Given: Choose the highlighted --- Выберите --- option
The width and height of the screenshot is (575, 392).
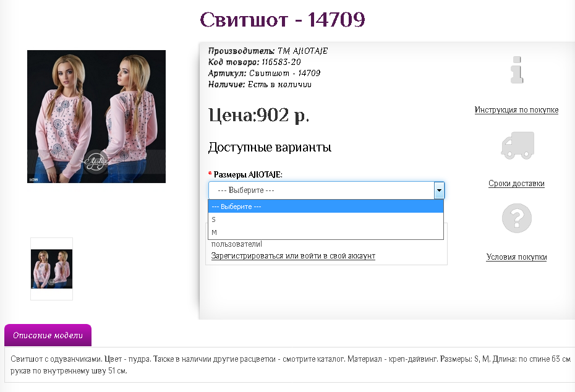Looking at the screenshot, I should coord(326,207).
